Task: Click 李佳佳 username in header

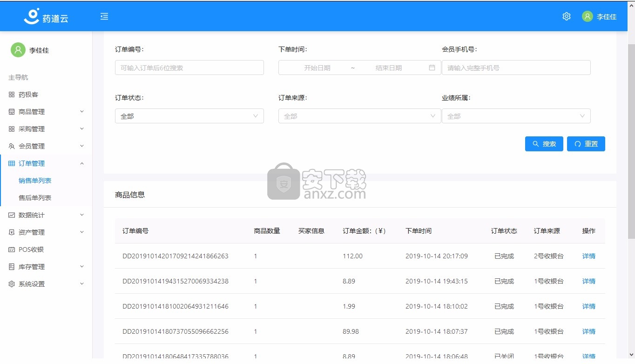Action: [x=607, y=17]
